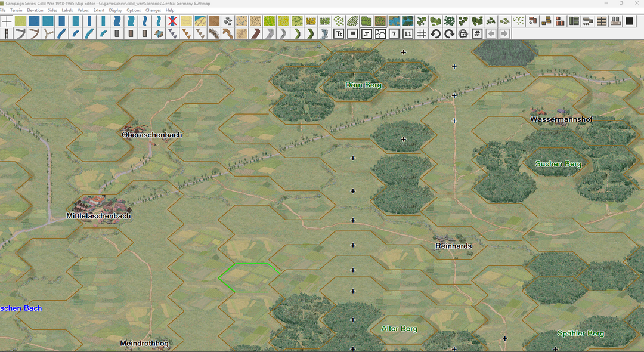Click the redo clockwise arrow

click(x=450, y=33)
